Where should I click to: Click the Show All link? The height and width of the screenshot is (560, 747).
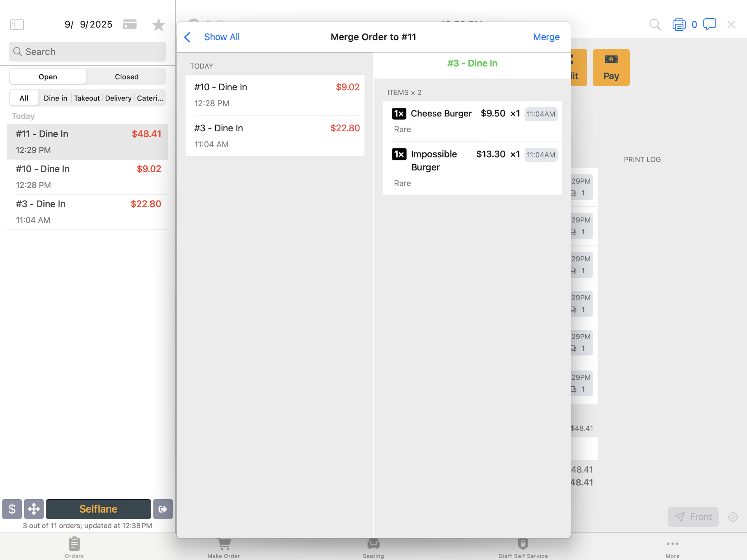222,37
